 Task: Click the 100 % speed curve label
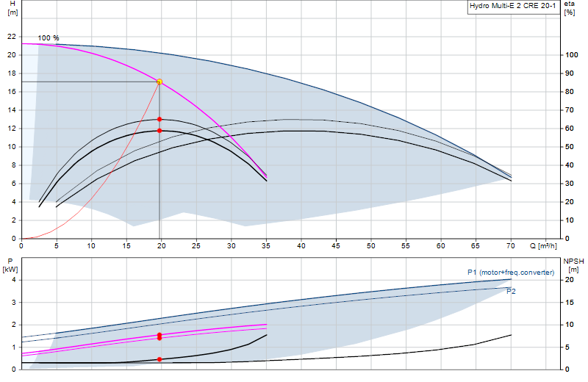49,38
